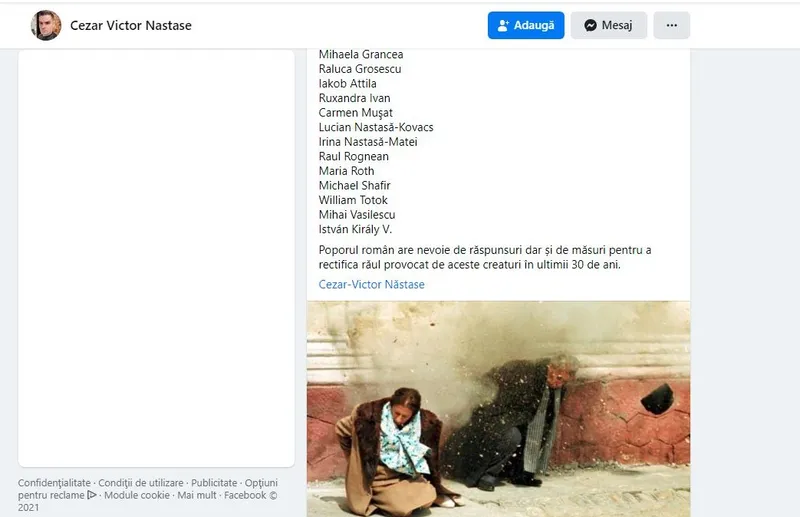Click the empty left sidebar card
Screen dimensions: 800x517
156,258
